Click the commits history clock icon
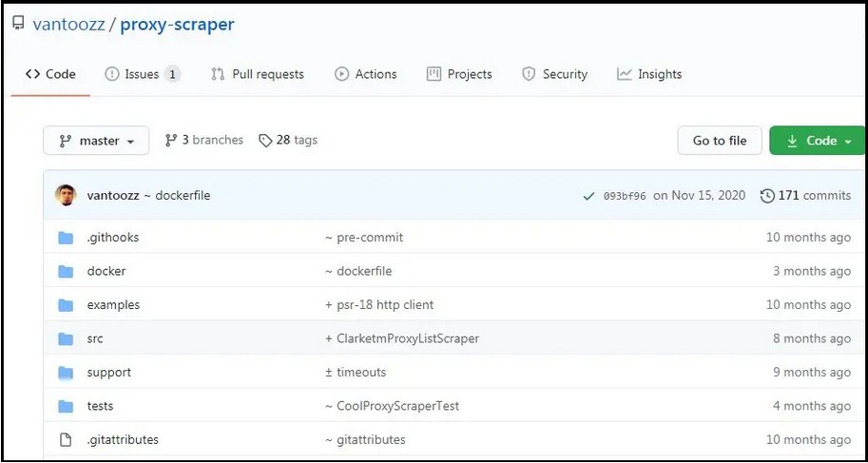This screenshot has width=868, height=463. 767,196
